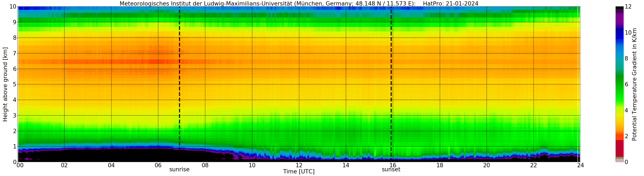Click the x-axis tick label 06

tap(158, 165)
